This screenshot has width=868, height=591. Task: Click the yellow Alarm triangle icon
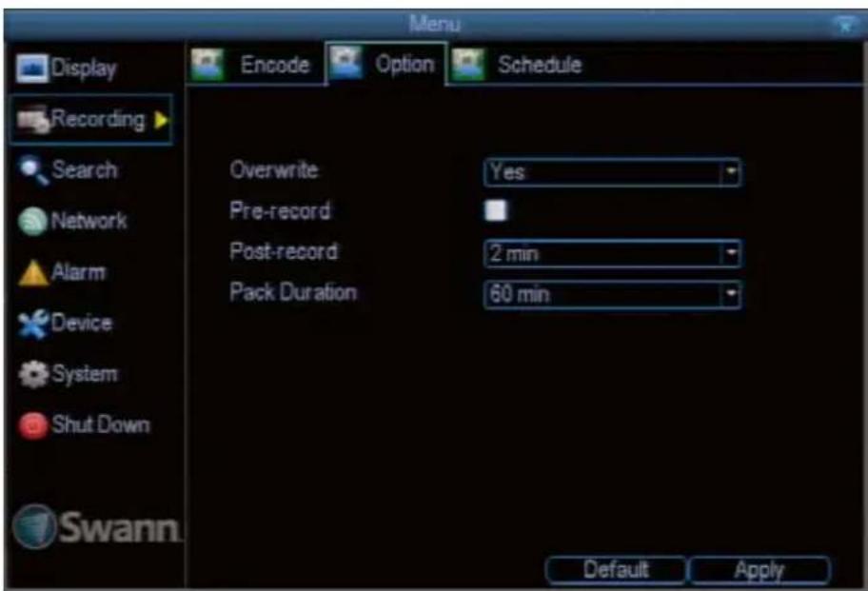pyautogui.click(x=32, y=273)
